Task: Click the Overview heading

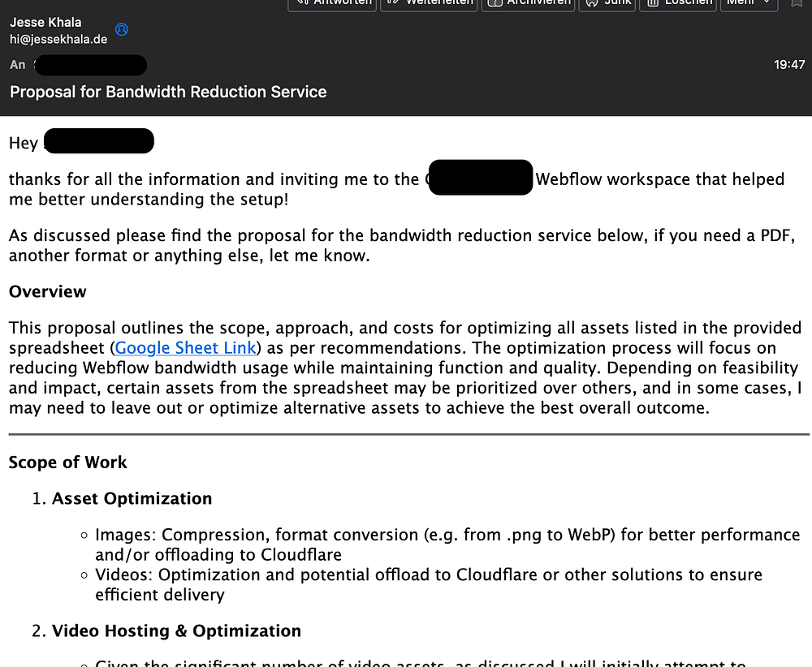Action: click(48, 292)
